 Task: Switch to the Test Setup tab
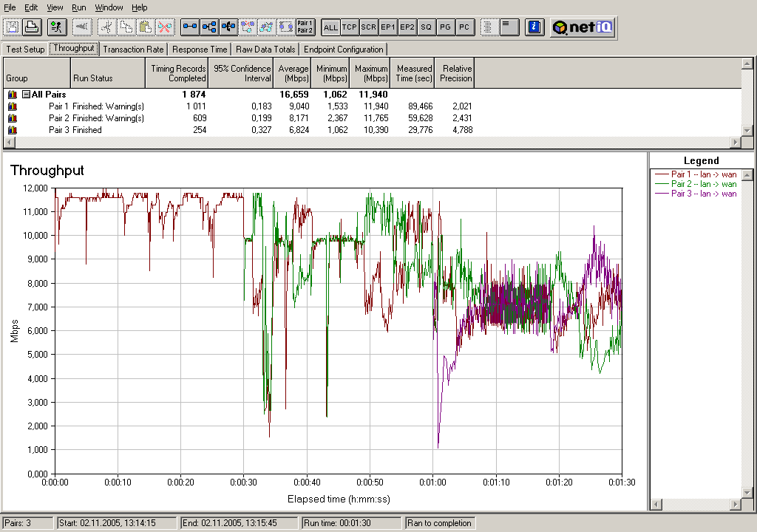click(25, 50)
